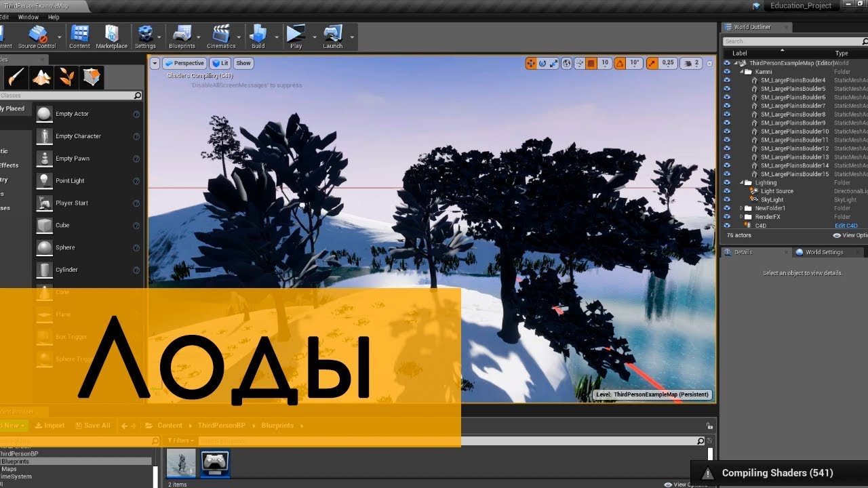The height and width of the screenshot is (488, 868).
Task: Sort outliner by the Type column
Action: [x=842, y=53]
